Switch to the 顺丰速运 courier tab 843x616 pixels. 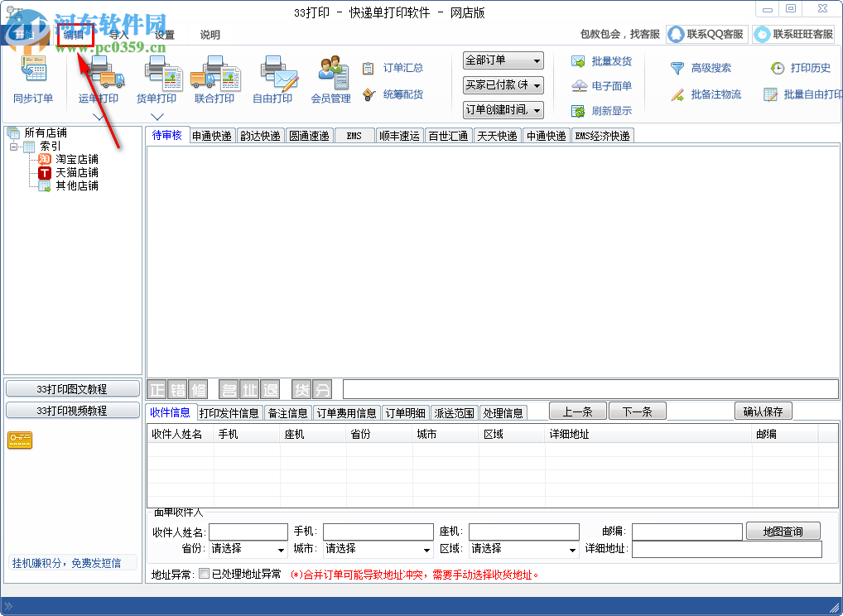coord(399,135)
